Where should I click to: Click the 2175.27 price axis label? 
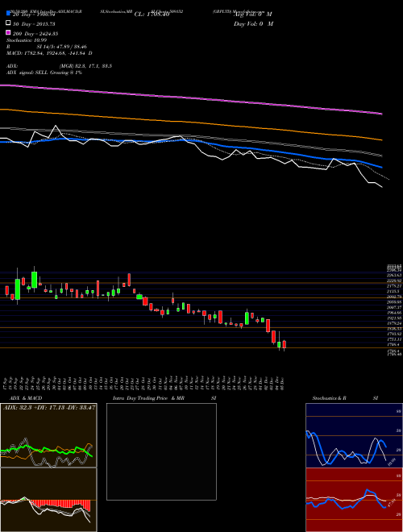coord(394,286)
